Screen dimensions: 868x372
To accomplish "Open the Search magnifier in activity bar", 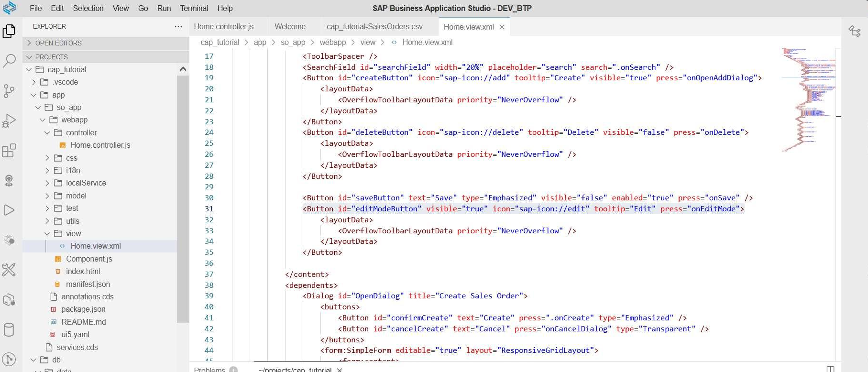I will click(9, 61).
